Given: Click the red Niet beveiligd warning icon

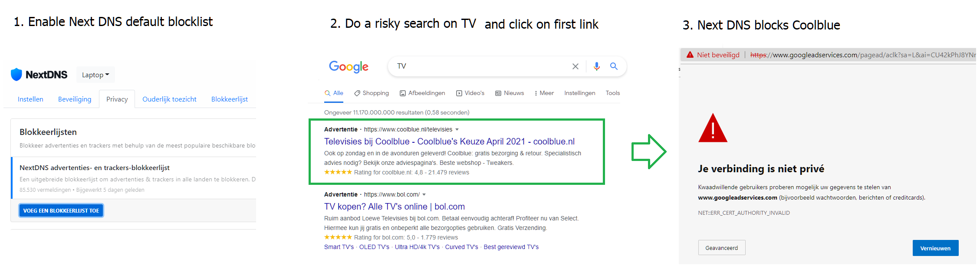Looking at the screenshot, I should click(x=690, y=55).
